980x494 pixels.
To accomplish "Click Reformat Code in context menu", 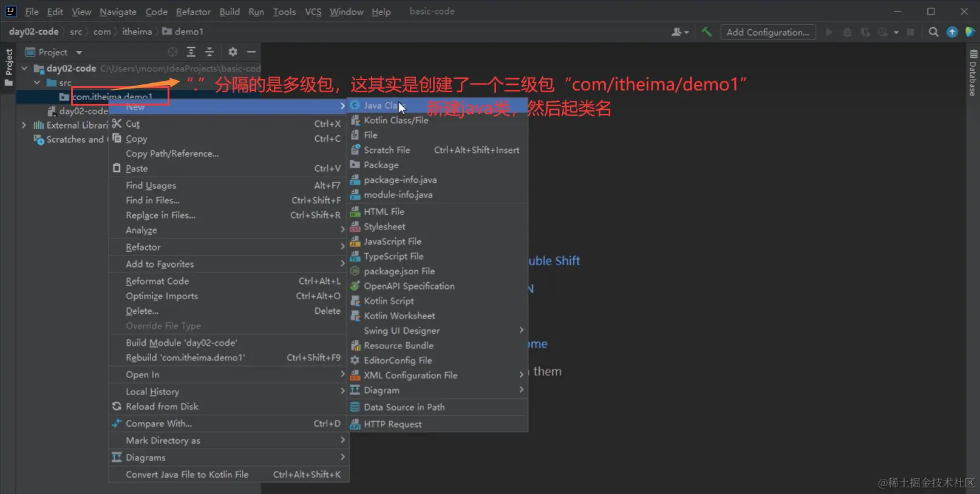I will [x=229, y=282].
